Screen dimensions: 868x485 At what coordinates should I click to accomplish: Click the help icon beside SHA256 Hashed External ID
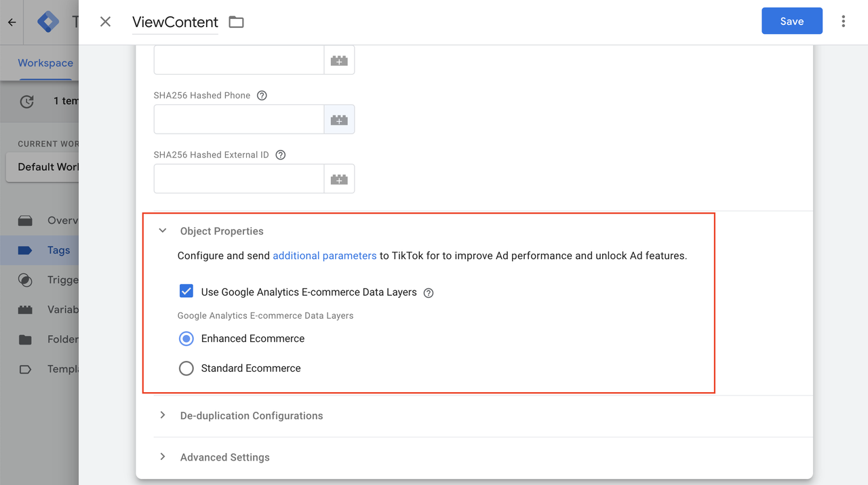pos(280,155)
